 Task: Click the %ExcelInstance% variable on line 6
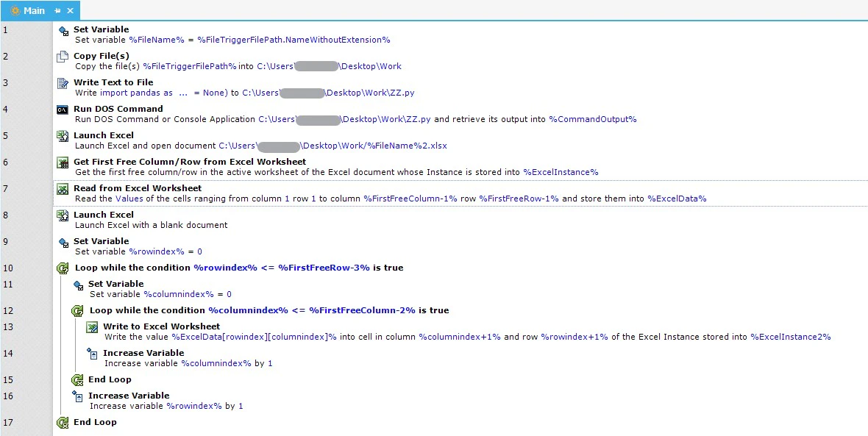pos(561,173)
